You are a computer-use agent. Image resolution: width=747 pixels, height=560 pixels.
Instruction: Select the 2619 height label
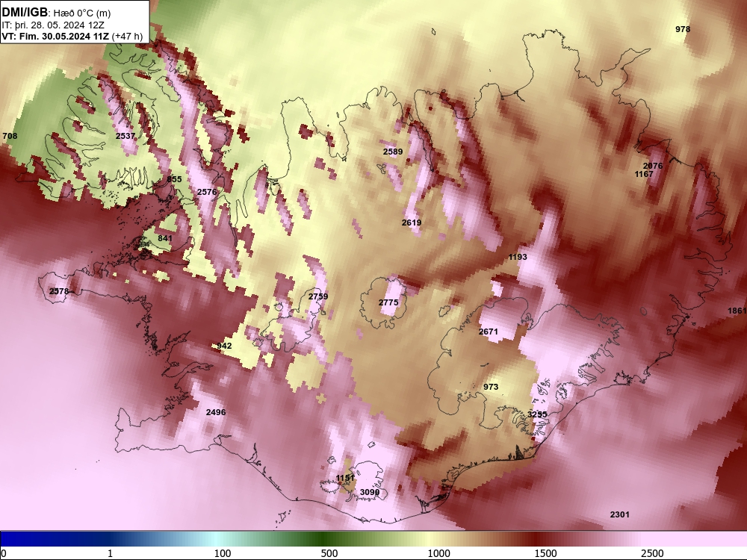click(x=412, y=223)
